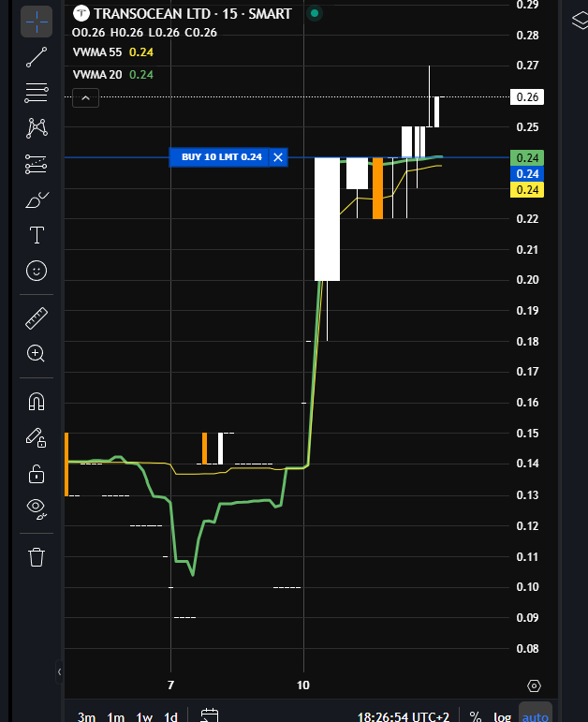Open the forecasting and measurement tools

(x=37, y=164)
